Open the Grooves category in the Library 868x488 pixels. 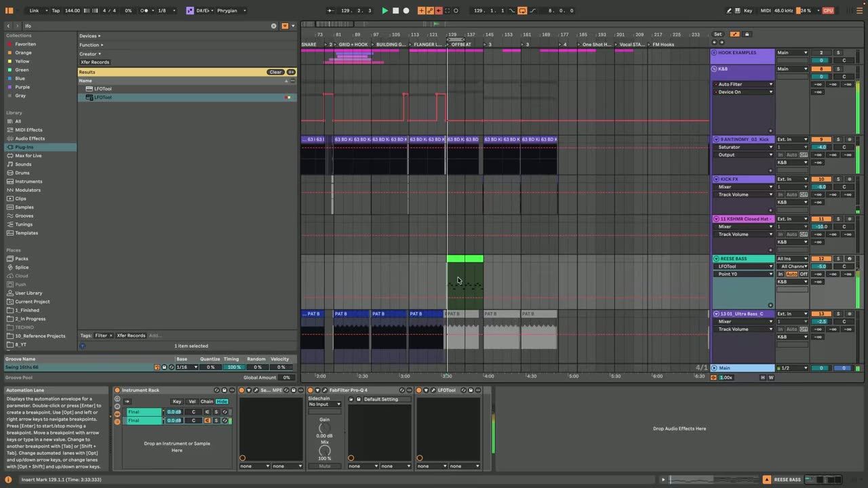24,216
